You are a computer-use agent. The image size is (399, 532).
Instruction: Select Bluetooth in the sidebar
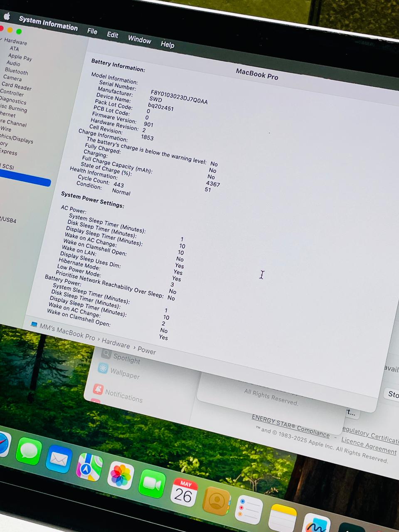point(17,71)
